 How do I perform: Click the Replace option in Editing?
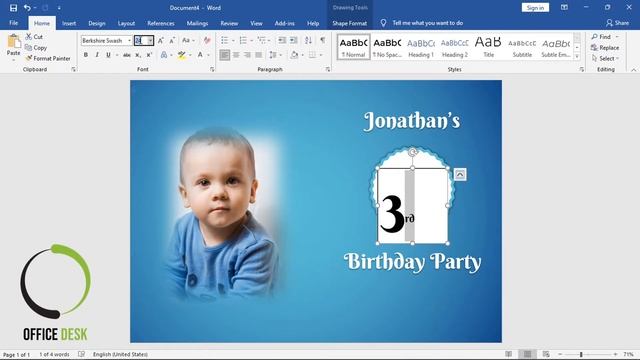pos(604,48)
